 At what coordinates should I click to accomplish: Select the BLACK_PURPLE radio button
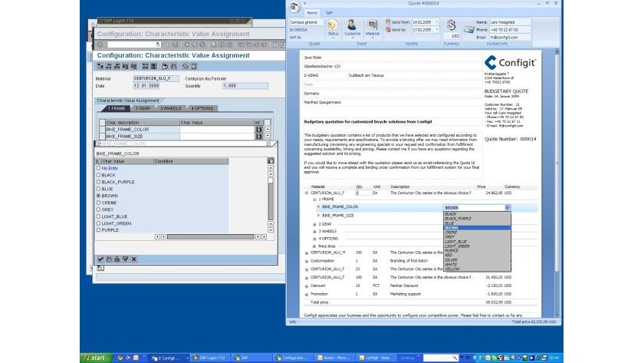pyautogui.click(x=98, y=182)
